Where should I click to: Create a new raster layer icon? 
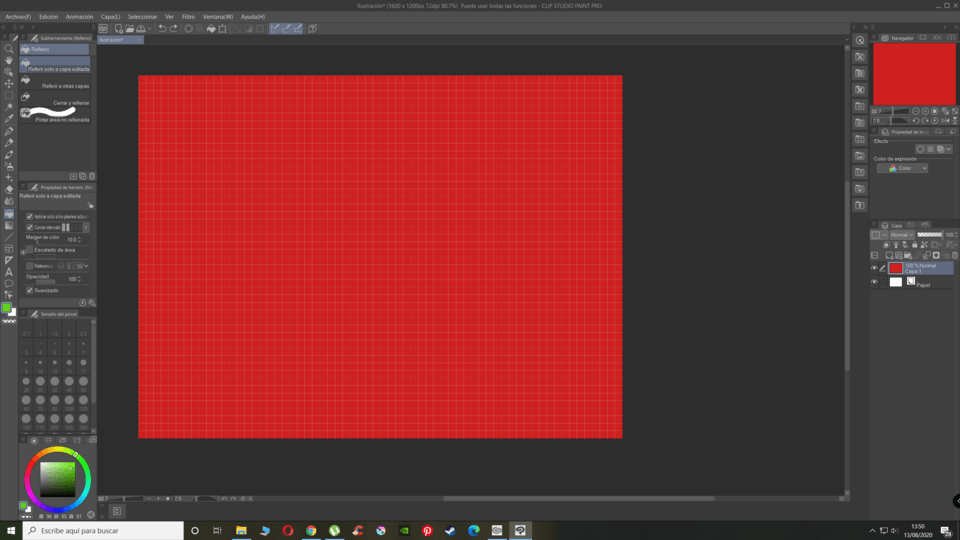point(889,255)
